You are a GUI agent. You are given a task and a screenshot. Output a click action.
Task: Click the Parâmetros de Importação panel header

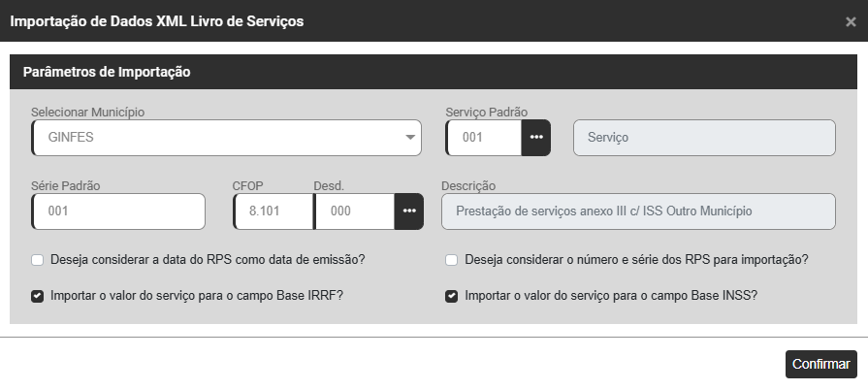[x=107, y=72]
